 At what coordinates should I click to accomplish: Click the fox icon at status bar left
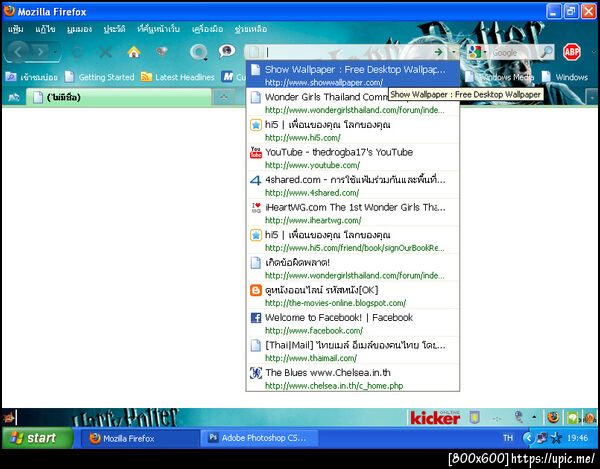click(x=8, y=417)
